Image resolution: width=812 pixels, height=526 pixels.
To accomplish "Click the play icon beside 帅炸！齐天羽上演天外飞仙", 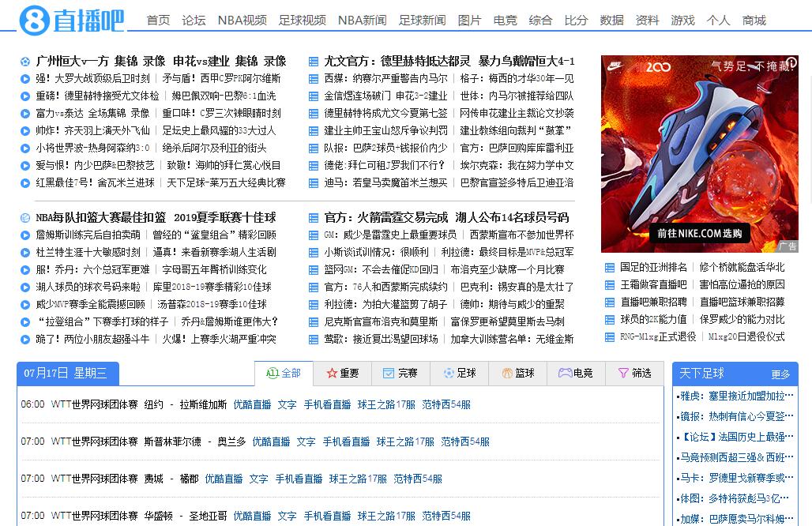I will (26, 131).
